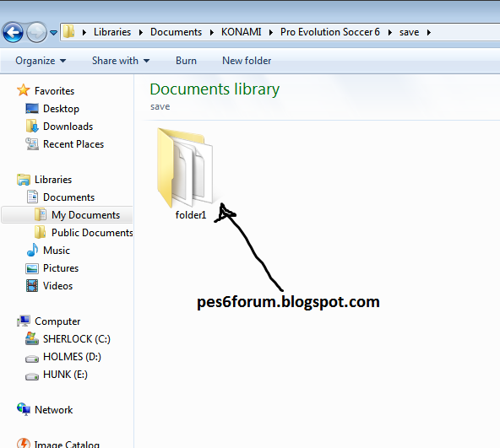
Task: Open Downloads from Favorites
Action: [x=68, y=127]
